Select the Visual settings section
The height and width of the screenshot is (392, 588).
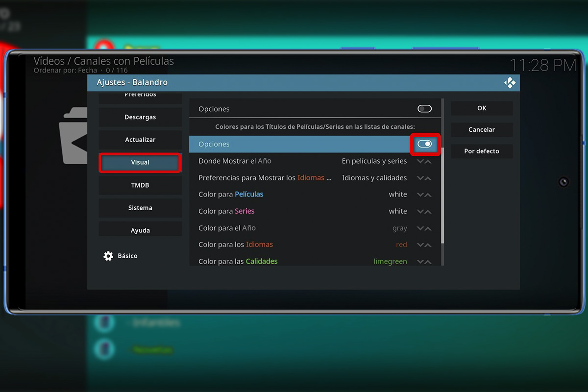pyautogui.click(x=140, y=162)
